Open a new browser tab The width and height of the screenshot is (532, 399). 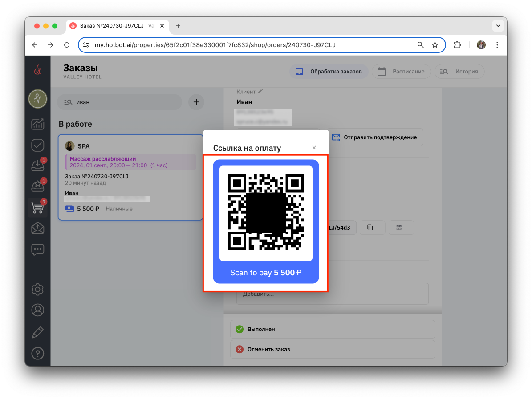click(x=178, y=26)
